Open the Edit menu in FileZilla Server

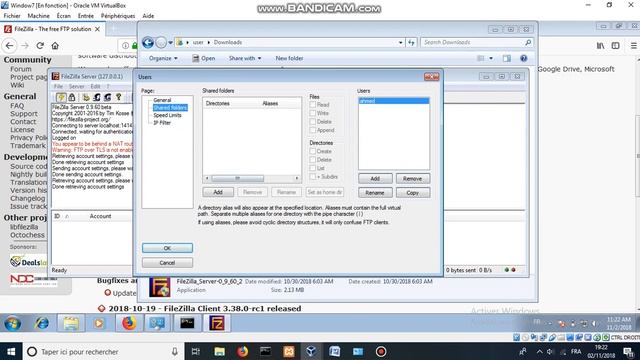(x=95, y=87)
